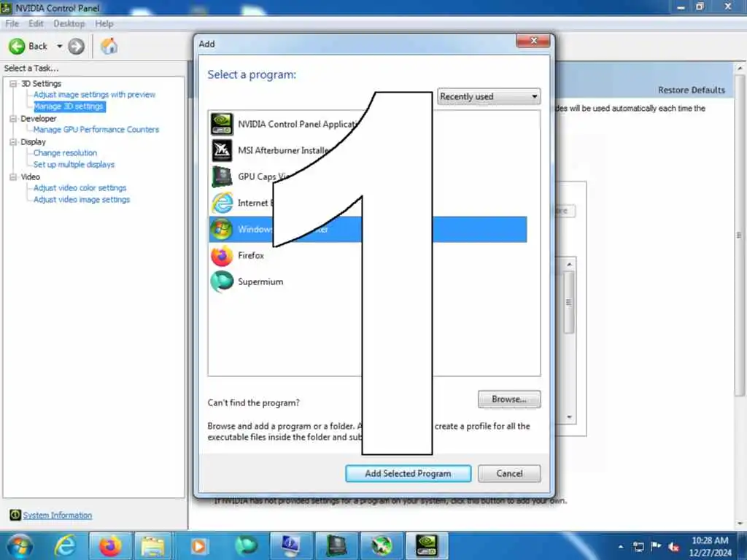Select Adjust image settings with preview
The image size is (747, 560).
click(94, 95)
